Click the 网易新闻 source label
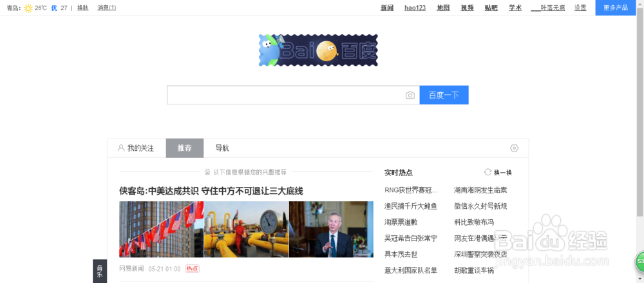This screenshot has height=283, width=644. point(131,269)
